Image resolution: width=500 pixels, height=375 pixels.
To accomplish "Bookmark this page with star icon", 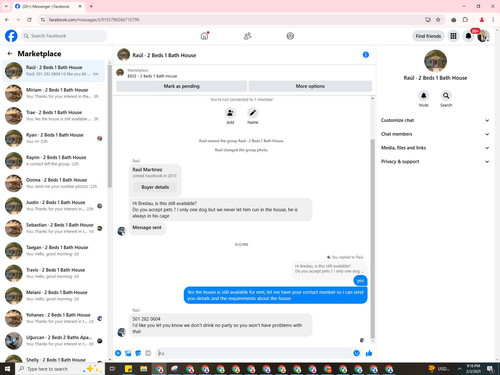I will pos(438,20).
